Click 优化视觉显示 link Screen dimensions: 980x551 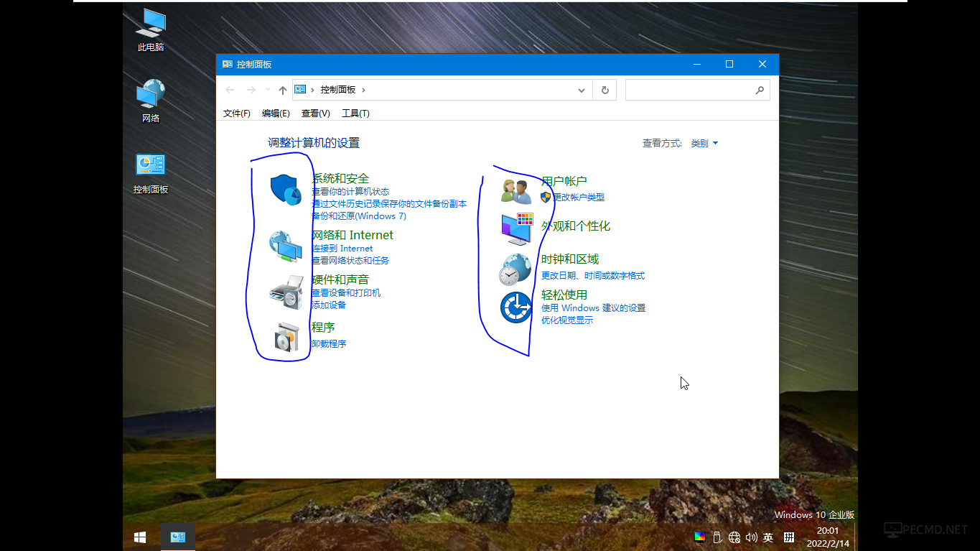point(567,320)
